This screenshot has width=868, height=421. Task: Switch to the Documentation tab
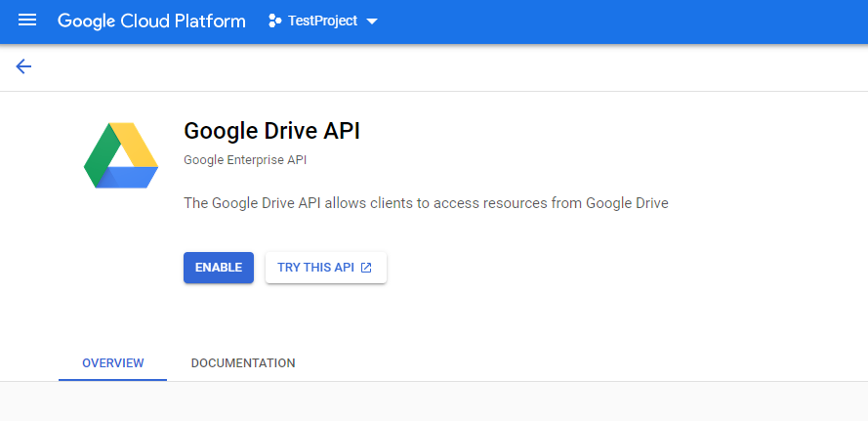click(x=243, y=363)
